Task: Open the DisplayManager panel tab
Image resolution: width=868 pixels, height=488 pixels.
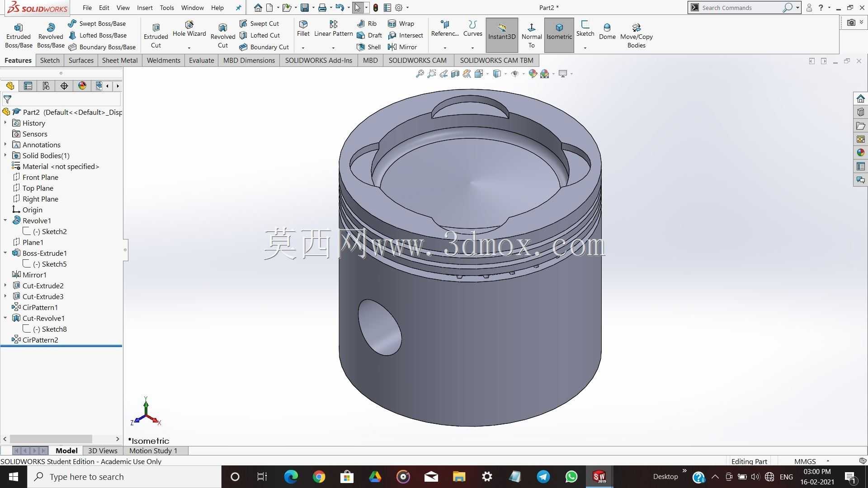Action: pyautogui.click(x=82, y=86)
